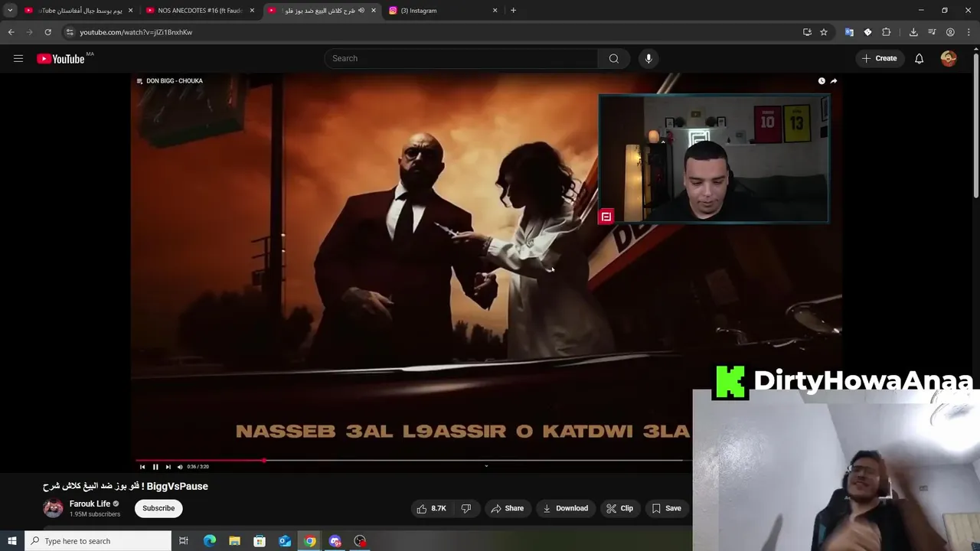Screen dimensions: 980x551
Task: Open the translate extension icon
Action: click(849, 32)
